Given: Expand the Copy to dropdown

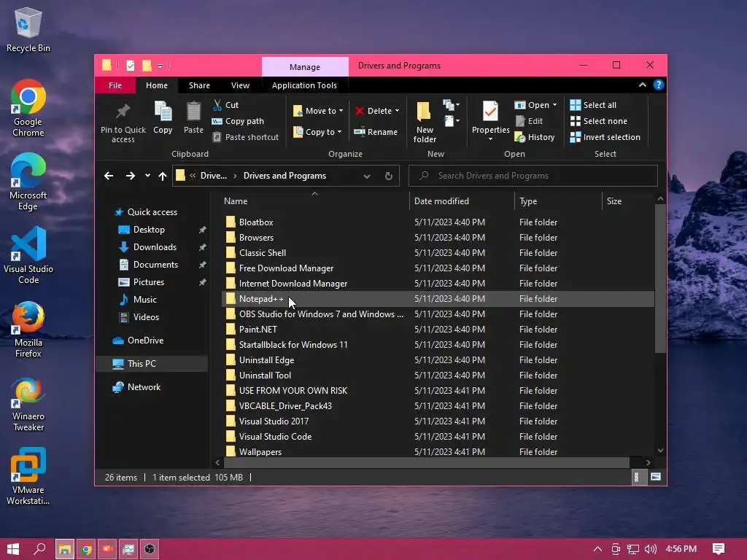Looking at the screenshot, I should pos(339,132).
